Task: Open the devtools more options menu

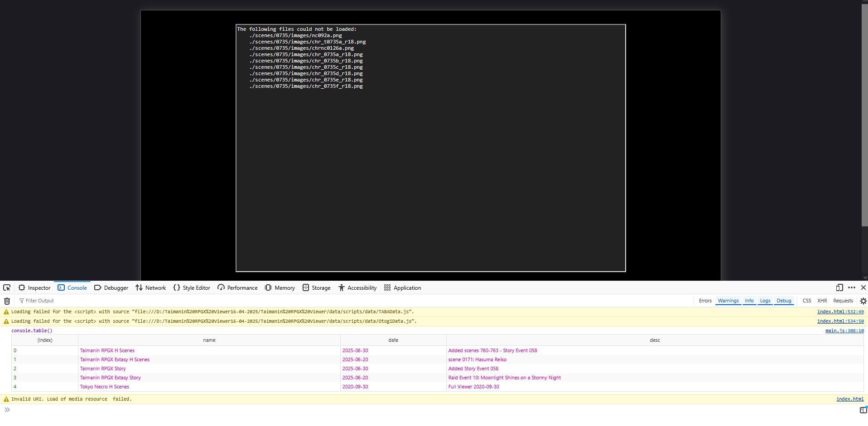Action: tap(852, 288)
